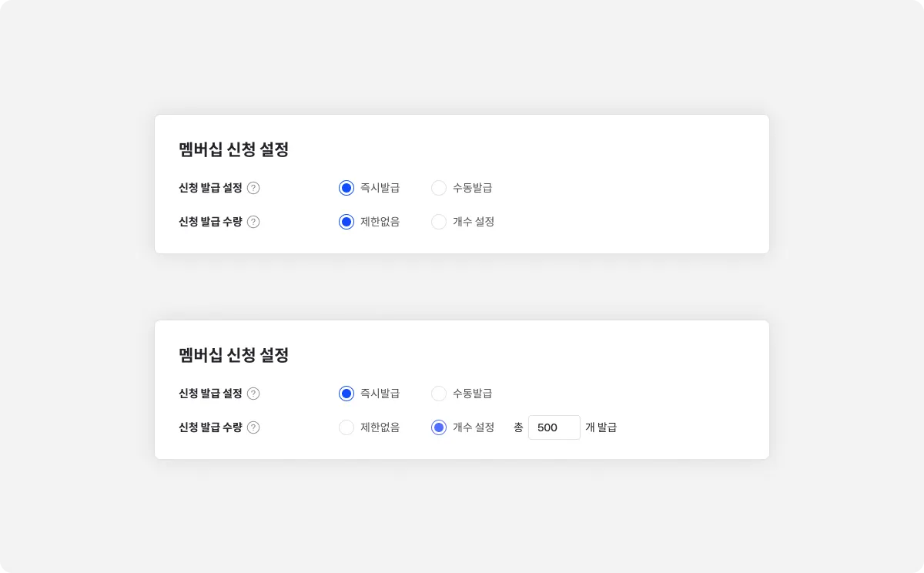Switch to 수동발급 in bottom card
Viewport: 924px width, 573px height.
(x=439, y=394)
